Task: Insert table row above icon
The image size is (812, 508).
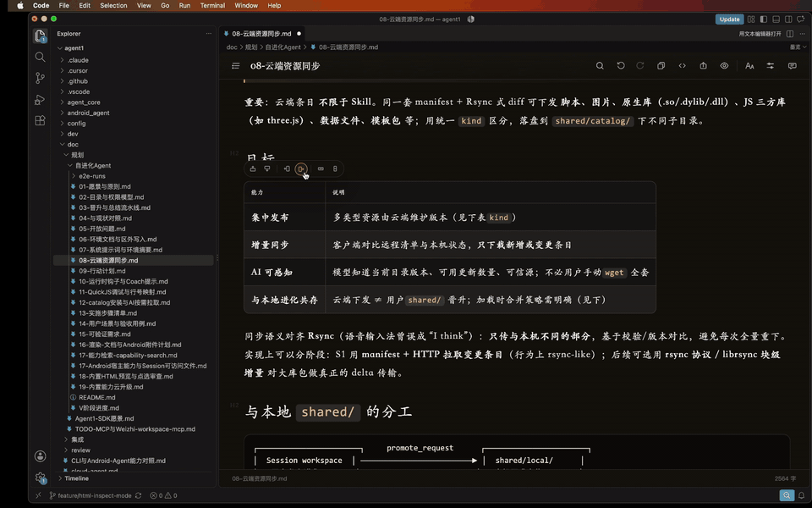Action: click(x=253, y=168)
